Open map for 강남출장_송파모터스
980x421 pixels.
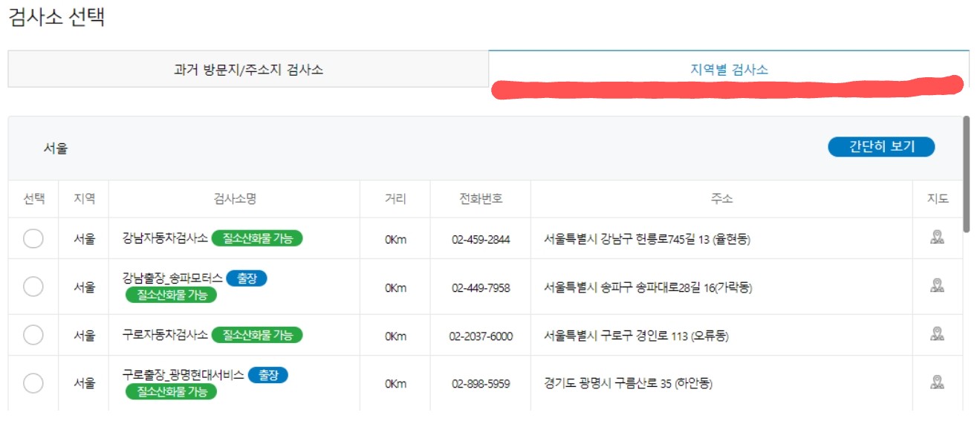937,285
